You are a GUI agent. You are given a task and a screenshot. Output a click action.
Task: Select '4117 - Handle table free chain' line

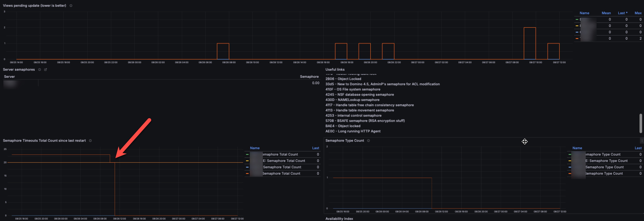click(369, 105)
